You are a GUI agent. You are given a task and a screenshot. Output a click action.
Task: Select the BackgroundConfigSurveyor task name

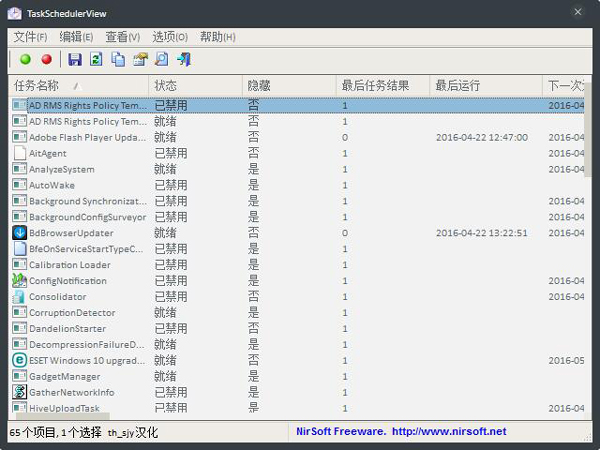point(88,217)
